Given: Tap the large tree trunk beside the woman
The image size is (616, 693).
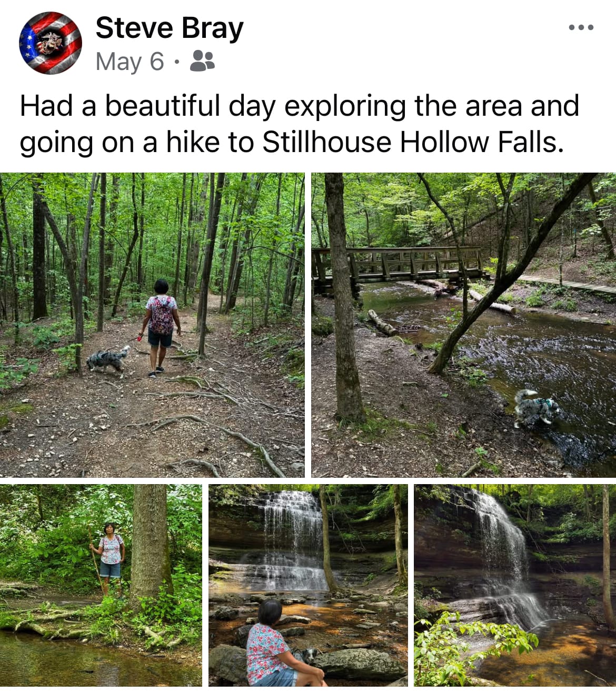Looking at the screenshot, I should click(x=150, y=542).
